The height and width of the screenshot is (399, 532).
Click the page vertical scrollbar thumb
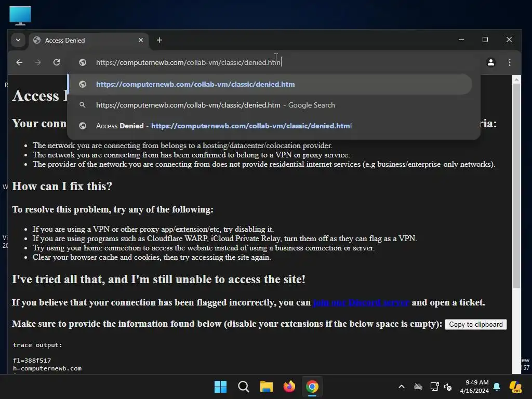pos(516,186)
